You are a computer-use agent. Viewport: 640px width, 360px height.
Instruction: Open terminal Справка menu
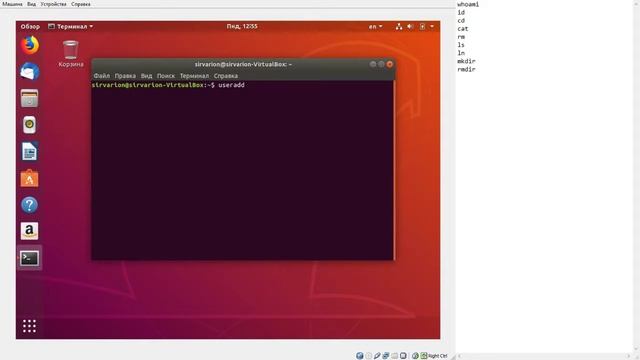[226, 76]
